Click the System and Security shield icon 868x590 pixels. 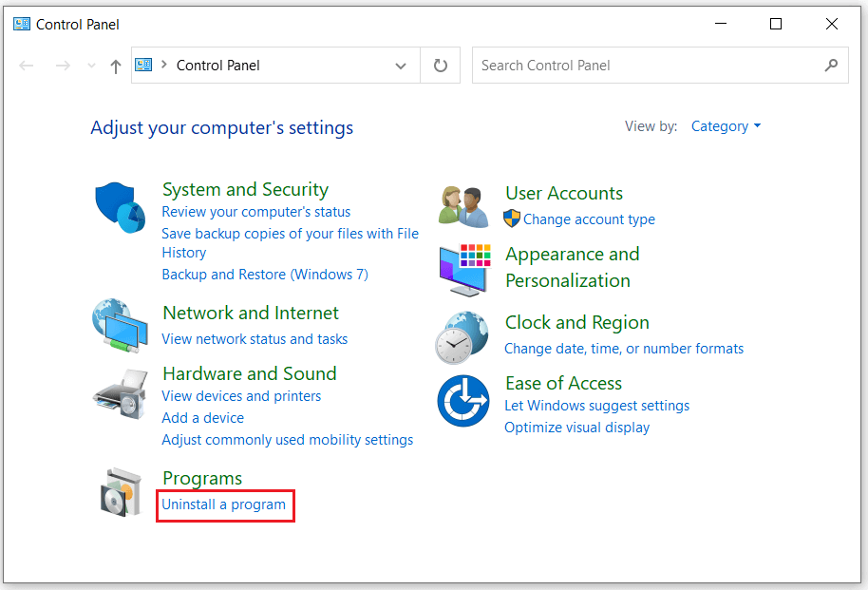(x=120, y=209)
